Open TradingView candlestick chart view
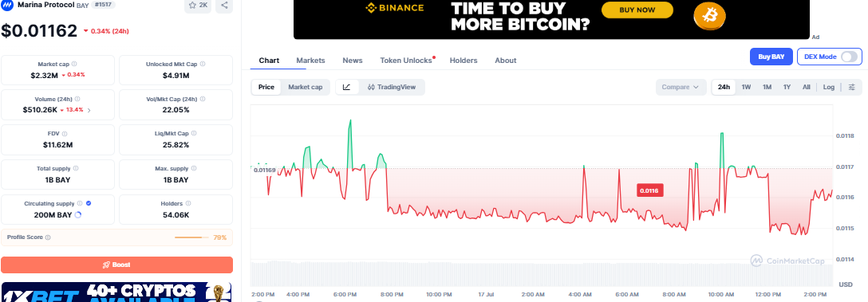Screen dimensions: 868x302 pyautogui.click(x=392, y=87)
